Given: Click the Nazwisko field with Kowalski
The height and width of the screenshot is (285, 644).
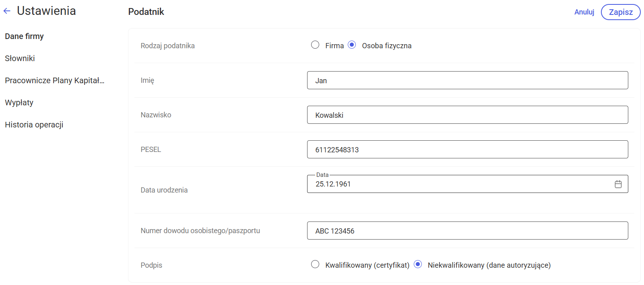Looking at the screenshot, I should (x=467, y=115).
